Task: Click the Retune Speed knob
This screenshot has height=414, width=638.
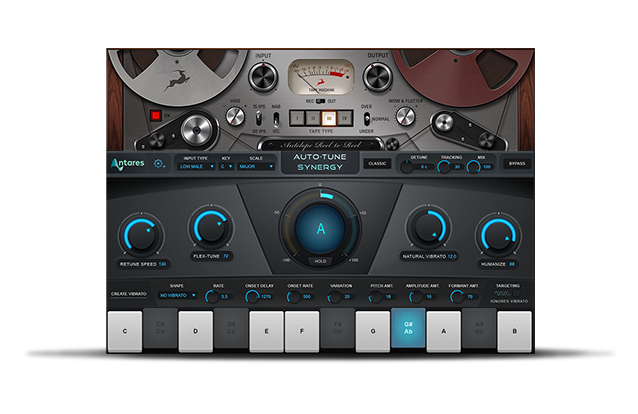Action: coord(140,234)
